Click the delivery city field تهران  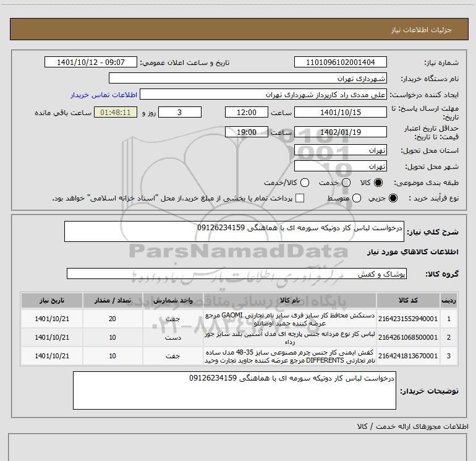pyautogui.click(x=340, y=166)
